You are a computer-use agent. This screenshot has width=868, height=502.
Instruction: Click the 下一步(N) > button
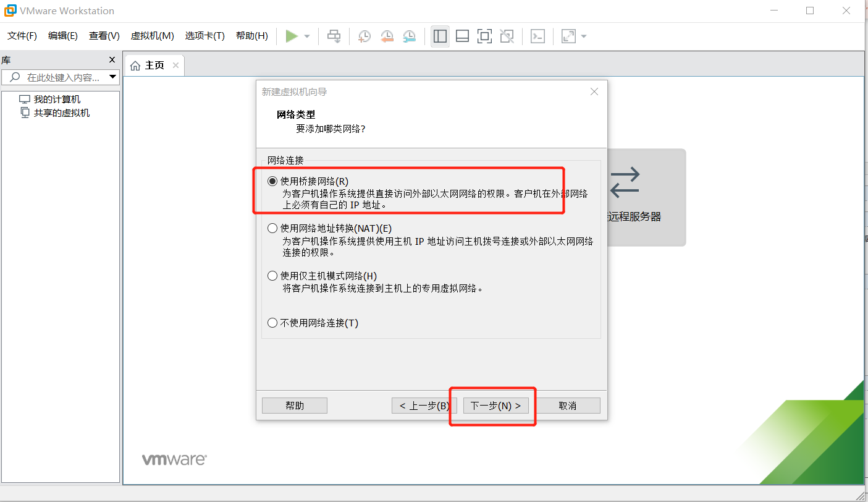point(496,406)
